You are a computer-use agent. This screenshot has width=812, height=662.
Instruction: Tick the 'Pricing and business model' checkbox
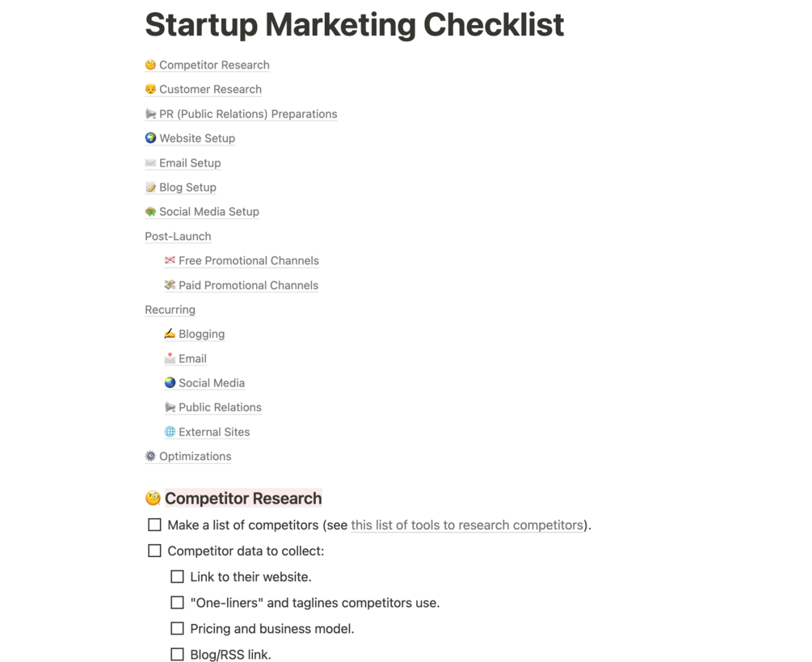click(177, 629)
